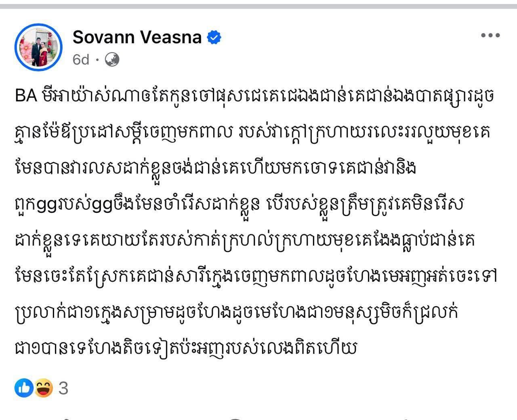Click the blue verified badge
The width and height of the screenshot is (517, 420).
(x=214, y=38)
